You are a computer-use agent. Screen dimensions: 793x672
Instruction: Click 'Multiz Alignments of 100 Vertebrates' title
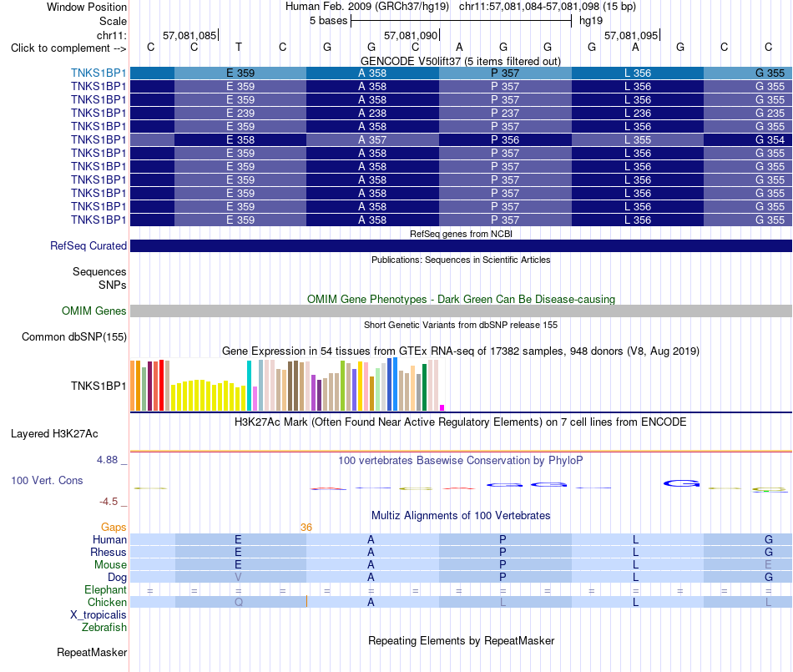(461, 515)
